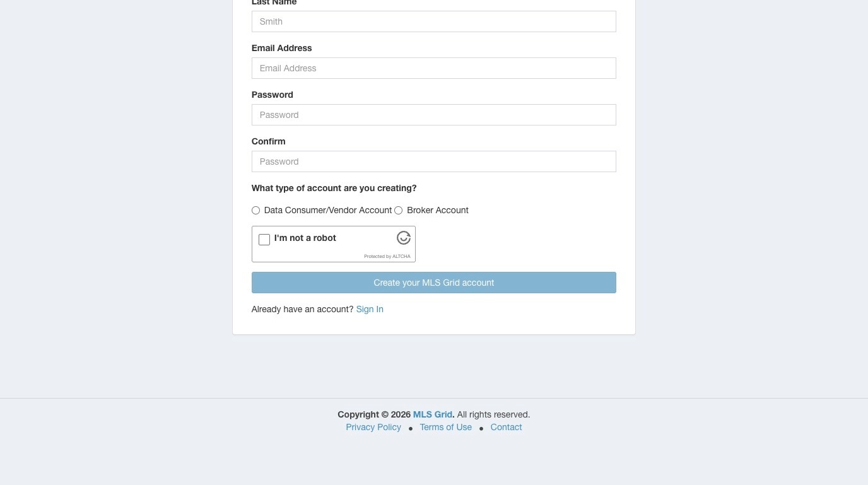Click the ALTCHA circular logo icon
868x485 pixels.
[x=404, y=238]
